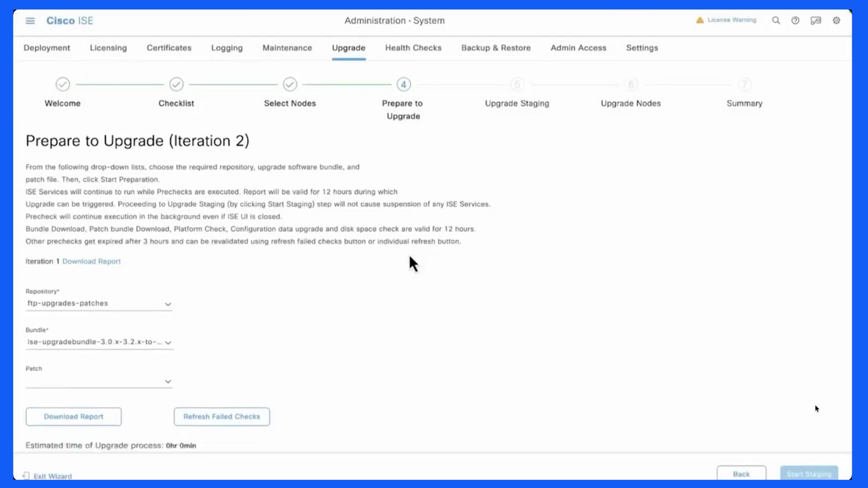Open the help question mark icon
868x488 pixels.
tap(795, 20)
